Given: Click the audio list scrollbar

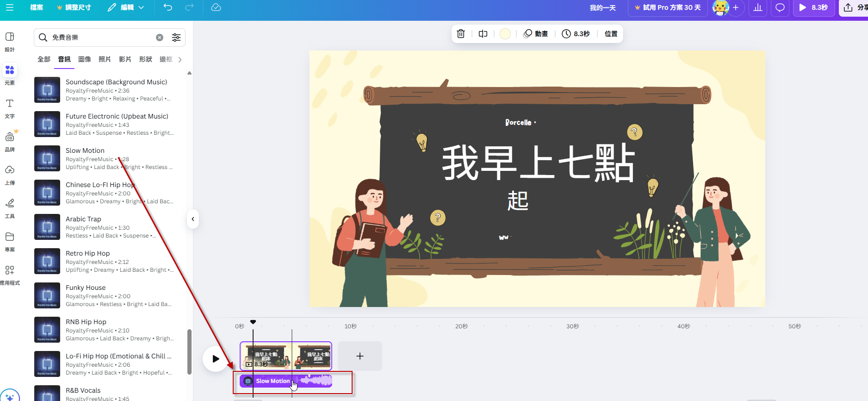Looking at the screenshot, I should pos(189,352).
